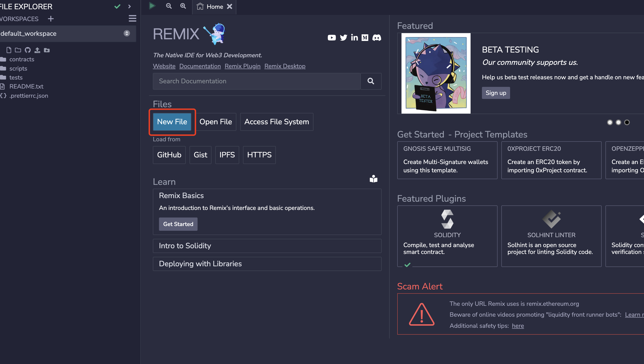Click the zoom out magnifier icon
Viewport: 644px width, 364px height.
169,6
